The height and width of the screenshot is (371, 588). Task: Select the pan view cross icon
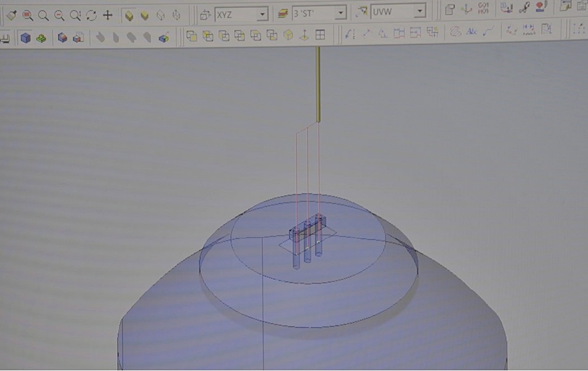coord(107,15)
